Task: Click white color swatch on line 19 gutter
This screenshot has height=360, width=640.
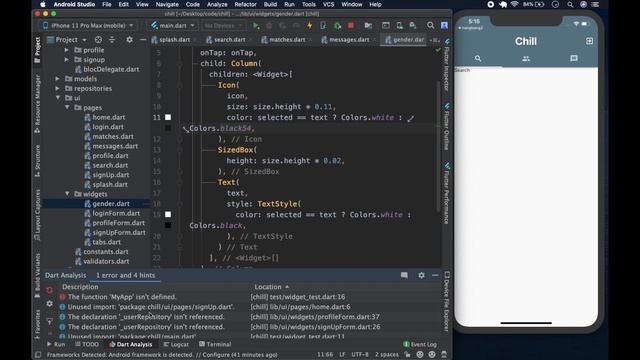Action: coord(168,214)
